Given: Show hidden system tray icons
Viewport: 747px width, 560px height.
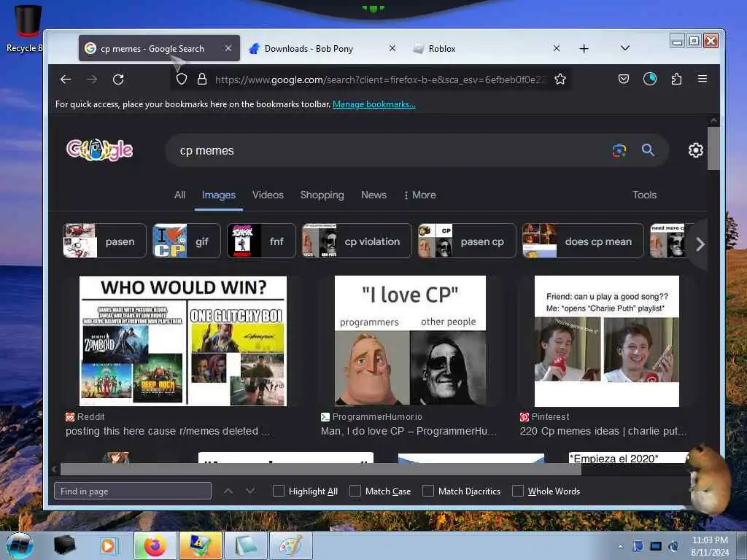Looking at the screenshot, I should (x=620, y=546).
